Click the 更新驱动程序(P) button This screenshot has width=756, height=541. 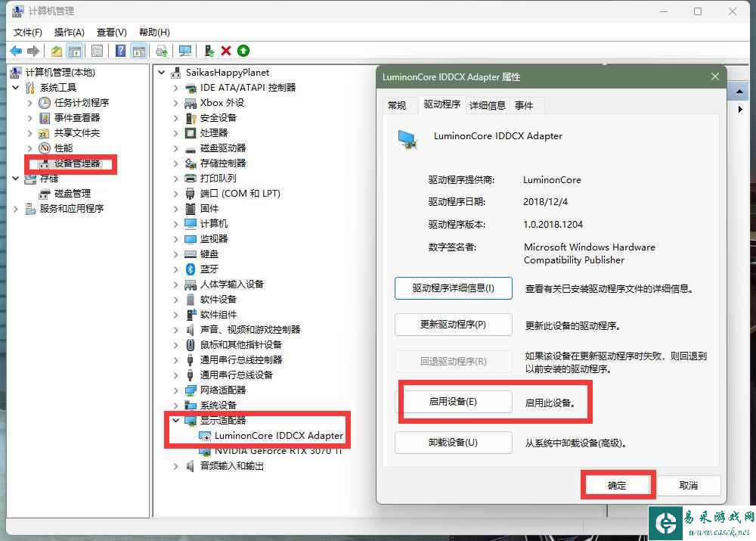(453, 325)
